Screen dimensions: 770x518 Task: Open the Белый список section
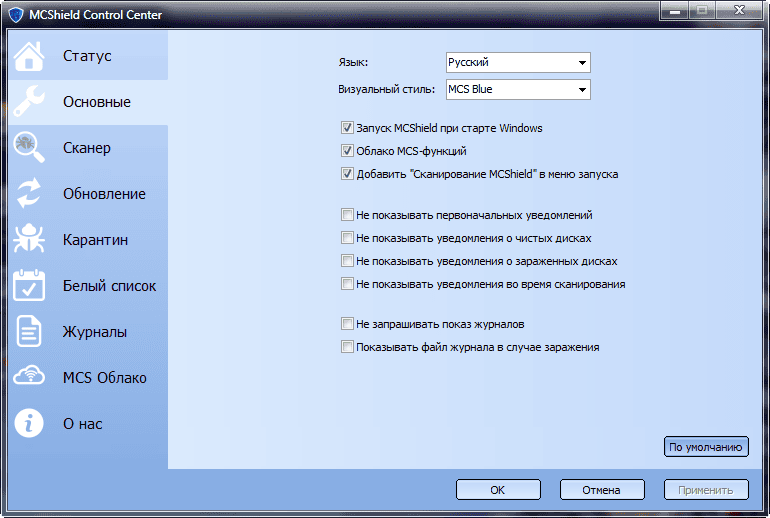coord(88,285)
